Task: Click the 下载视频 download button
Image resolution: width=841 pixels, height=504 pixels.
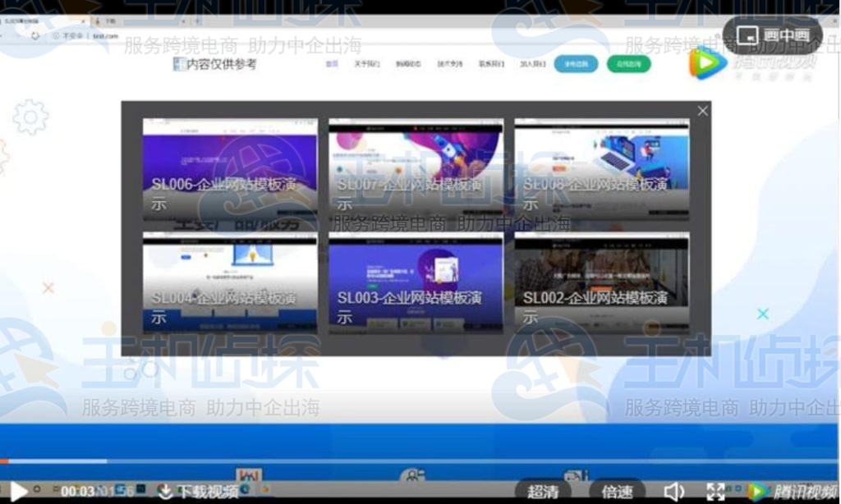Action: tap(198, 491)
